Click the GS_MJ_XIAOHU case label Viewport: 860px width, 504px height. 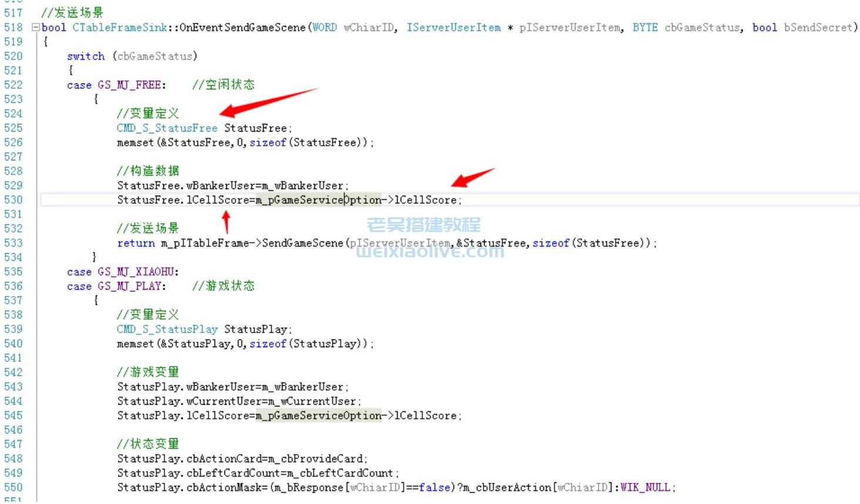(x=137, y=272)
